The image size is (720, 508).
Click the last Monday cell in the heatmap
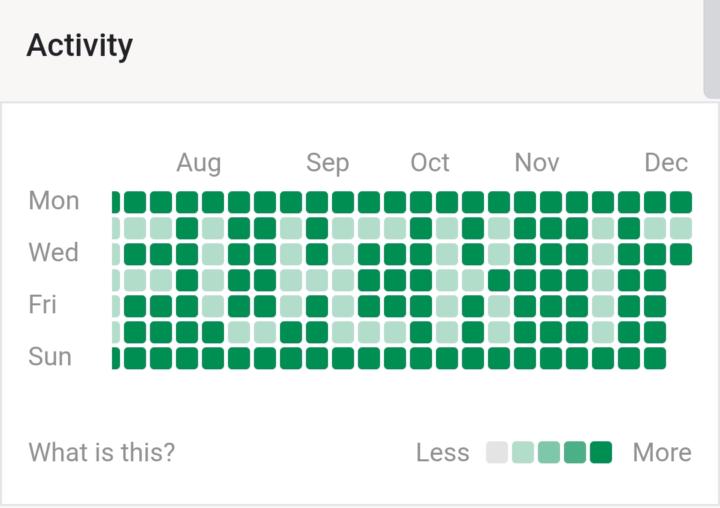pos(681,202)
